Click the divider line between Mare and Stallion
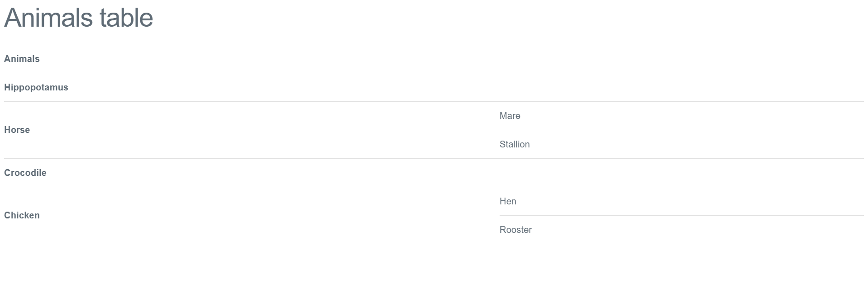 pos(682,130)
